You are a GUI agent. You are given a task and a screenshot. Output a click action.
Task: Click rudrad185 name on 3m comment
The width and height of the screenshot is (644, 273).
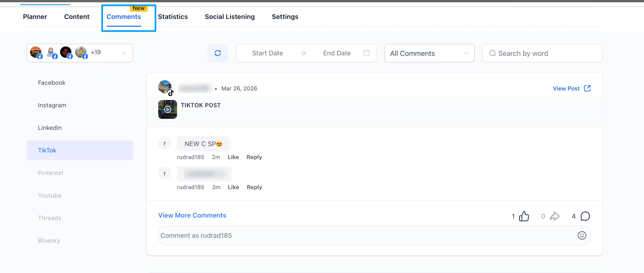[191, 187]
